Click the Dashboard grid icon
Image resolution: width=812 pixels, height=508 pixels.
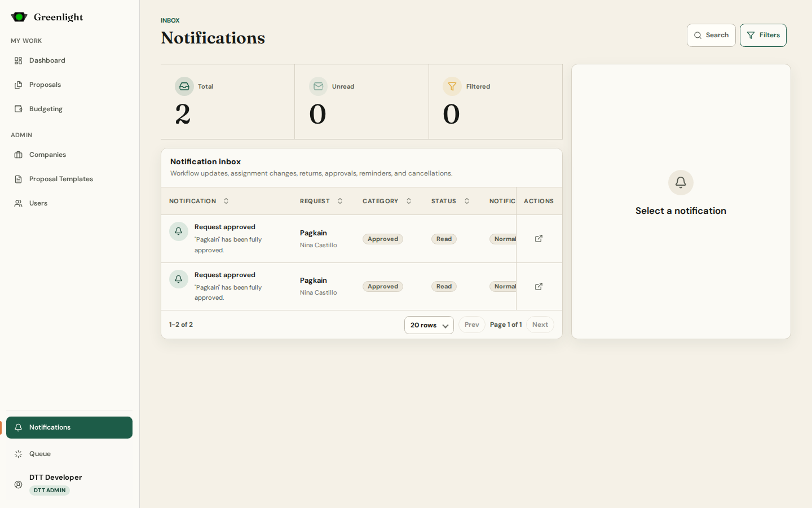[19, 60]
